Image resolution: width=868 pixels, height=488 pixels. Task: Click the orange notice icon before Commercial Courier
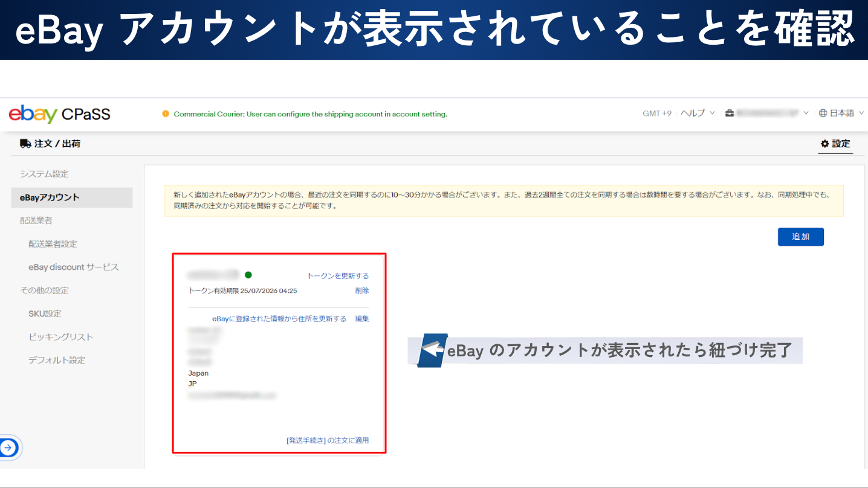point(166,114)
